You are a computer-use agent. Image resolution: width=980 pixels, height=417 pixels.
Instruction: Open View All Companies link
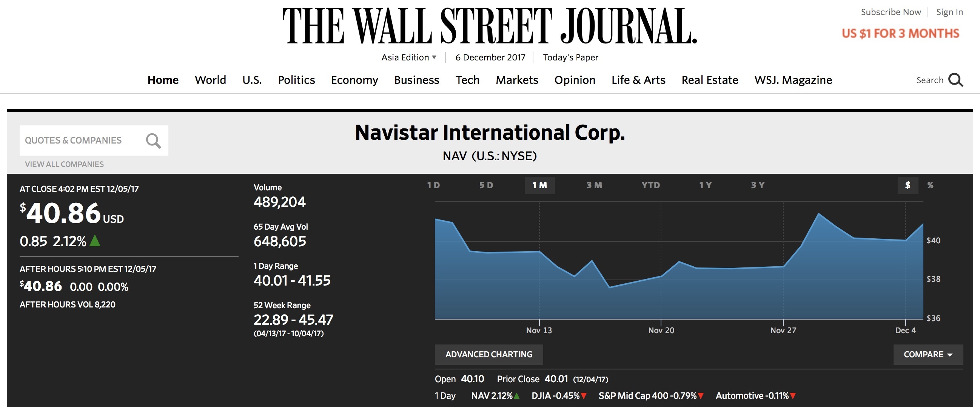[64, 164]
